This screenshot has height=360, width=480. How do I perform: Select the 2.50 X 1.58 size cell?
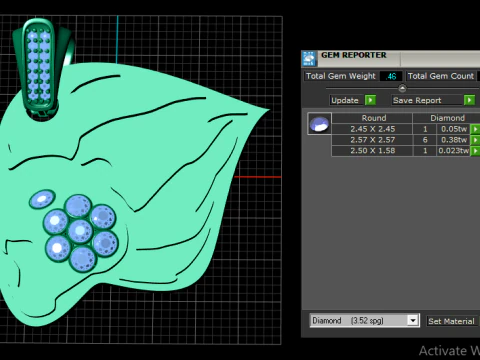pyautogui.click(x=372, y=151)
